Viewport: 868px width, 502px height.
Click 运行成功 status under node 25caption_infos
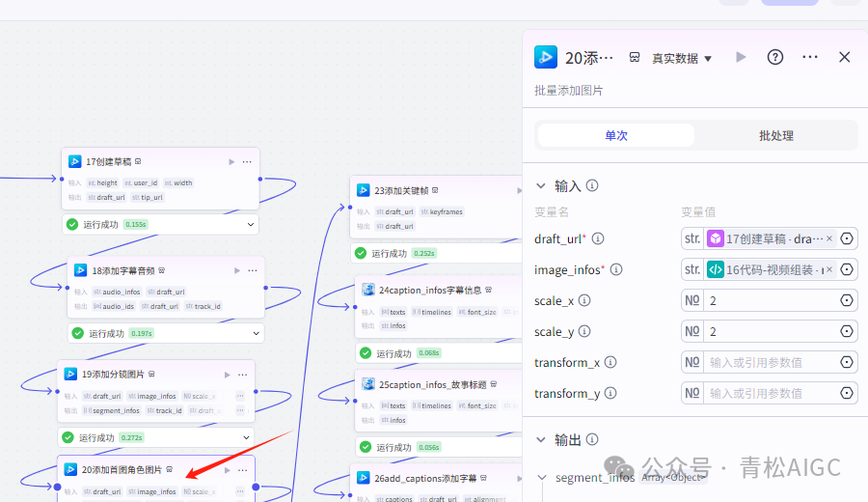tap(394, 447)
